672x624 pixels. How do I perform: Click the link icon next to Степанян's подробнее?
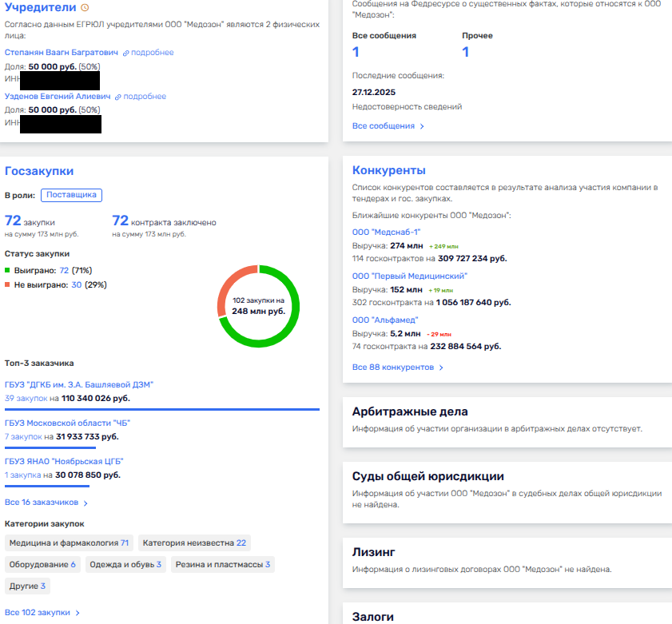point(126,53)
